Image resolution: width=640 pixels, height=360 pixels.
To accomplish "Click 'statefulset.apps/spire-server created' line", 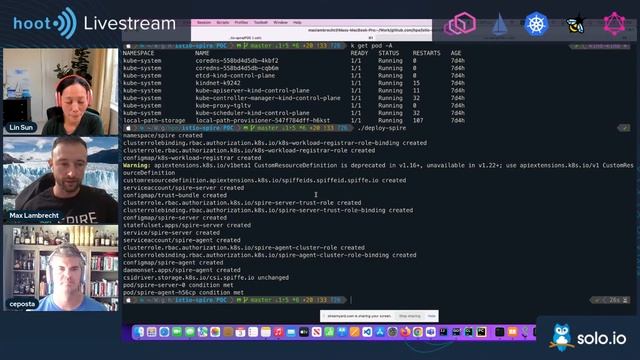I will click(x=187, y=225).
